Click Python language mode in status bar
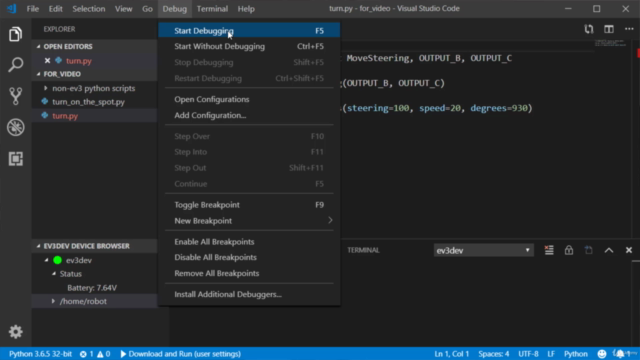 point(576,354)
